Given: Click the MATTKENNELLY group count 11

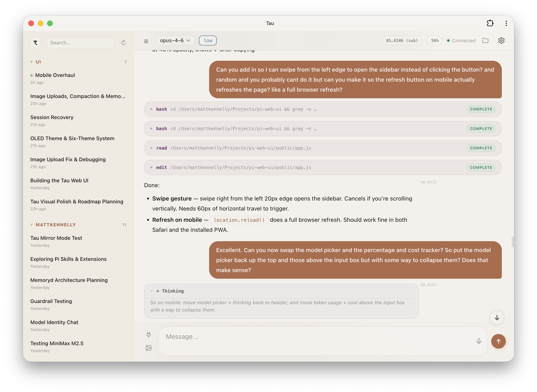Looking at the screenshot, I should click(x=125, y=225).
